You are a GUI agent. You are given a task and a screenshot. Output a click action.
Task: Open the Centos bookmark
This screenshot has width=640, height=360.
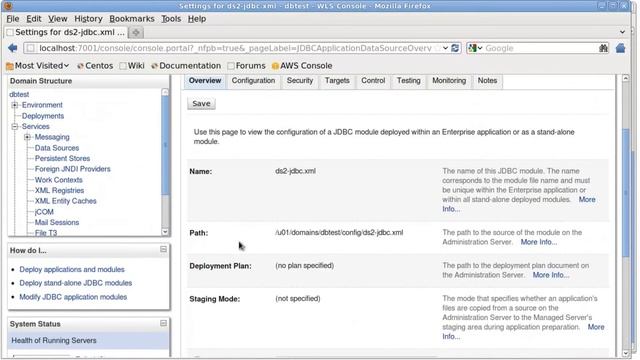(95, 66)
